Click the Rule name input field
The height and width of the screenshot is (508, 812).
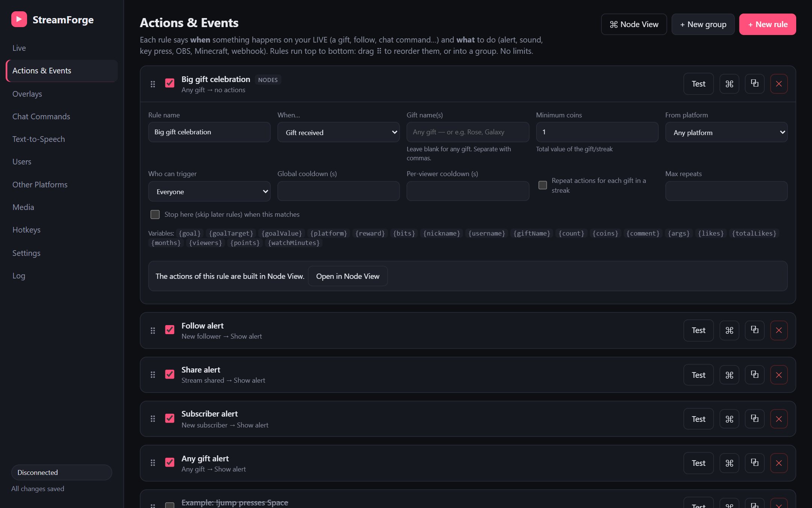point(209,132)
